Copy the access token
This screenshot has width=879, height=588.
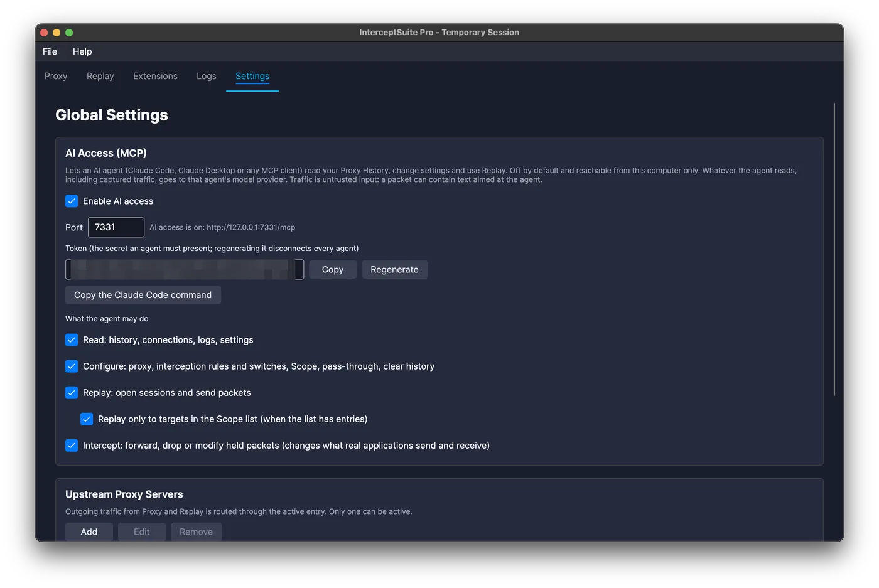pyautogui.click(x=333, y=269)
